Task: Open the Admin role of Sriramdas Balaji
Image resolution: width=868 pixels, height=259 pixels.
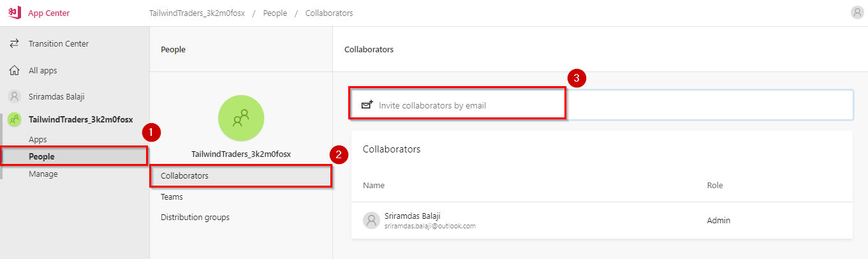Action: click(719, 221)
